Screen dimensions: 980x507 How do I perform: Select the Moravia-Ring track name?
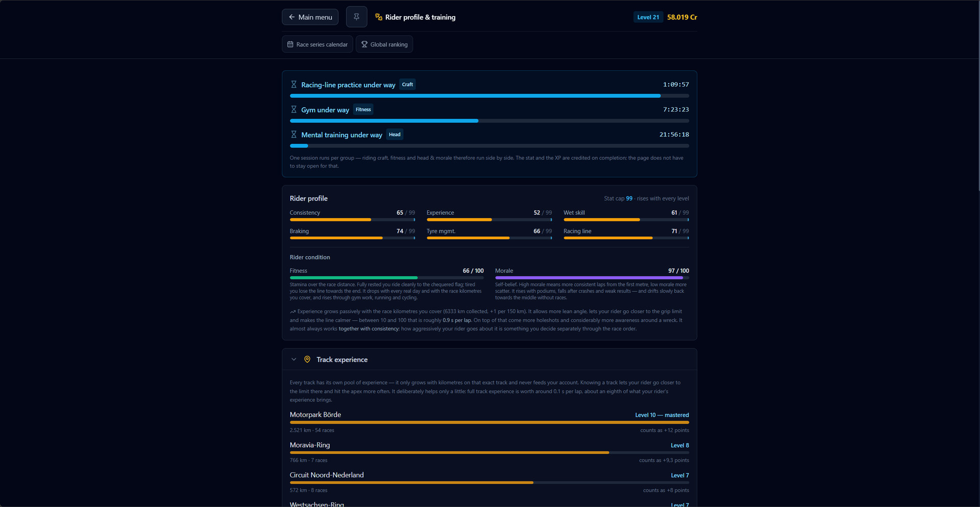tap(310, 445)
